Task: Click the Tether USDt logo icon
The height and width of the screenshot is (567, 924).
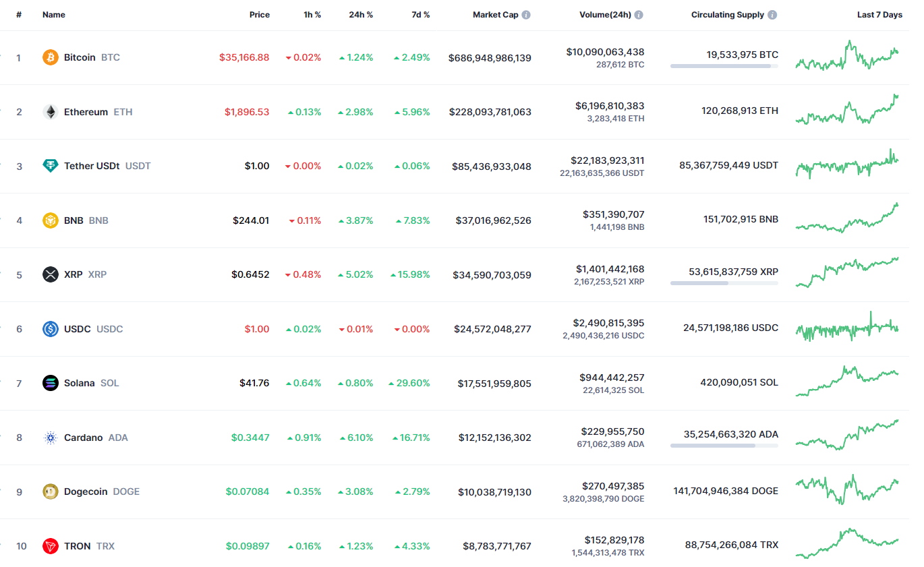Action: click(51, 166)
